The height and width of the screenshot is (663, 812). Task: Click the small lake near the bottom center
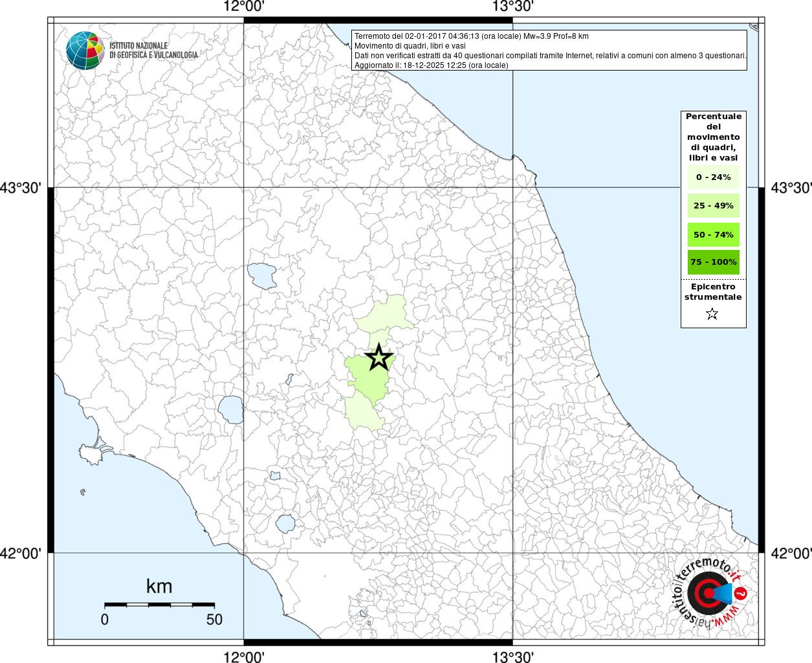[x=363, y=613]
